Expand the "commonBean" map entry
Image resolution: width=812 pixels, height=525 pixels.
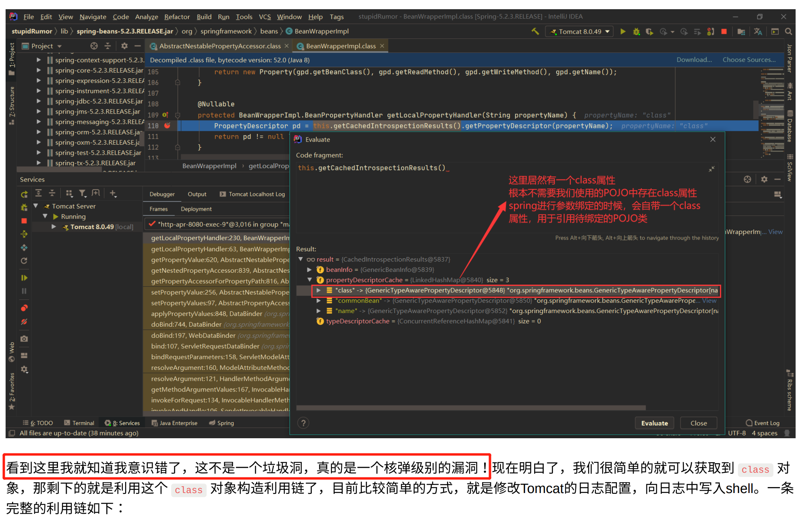[319, 300]
